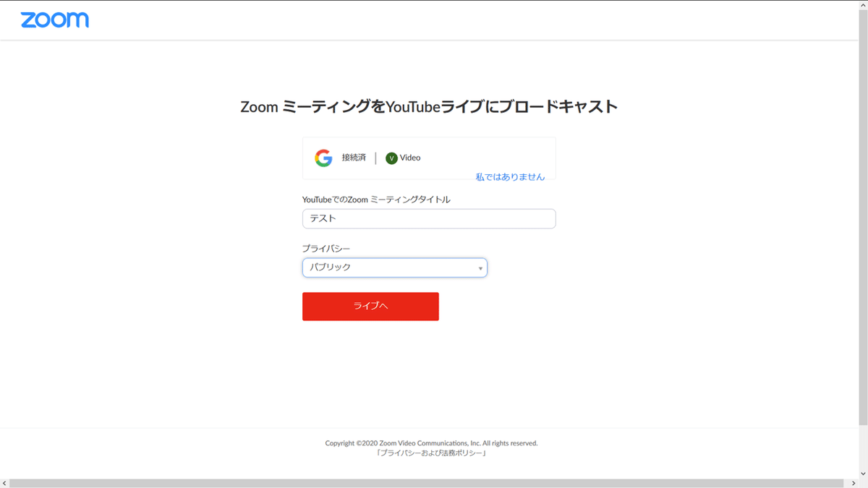Click the Google G icon
The height and width of the screenshot is (488, 868).
[323, 158]
